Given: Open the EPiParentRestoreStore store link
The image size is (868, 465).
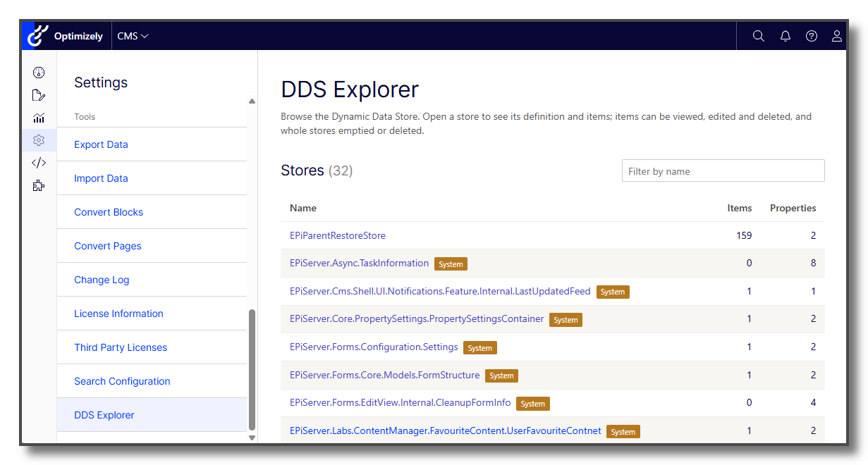Looking at the screenshot, I should tap(338, 235).
